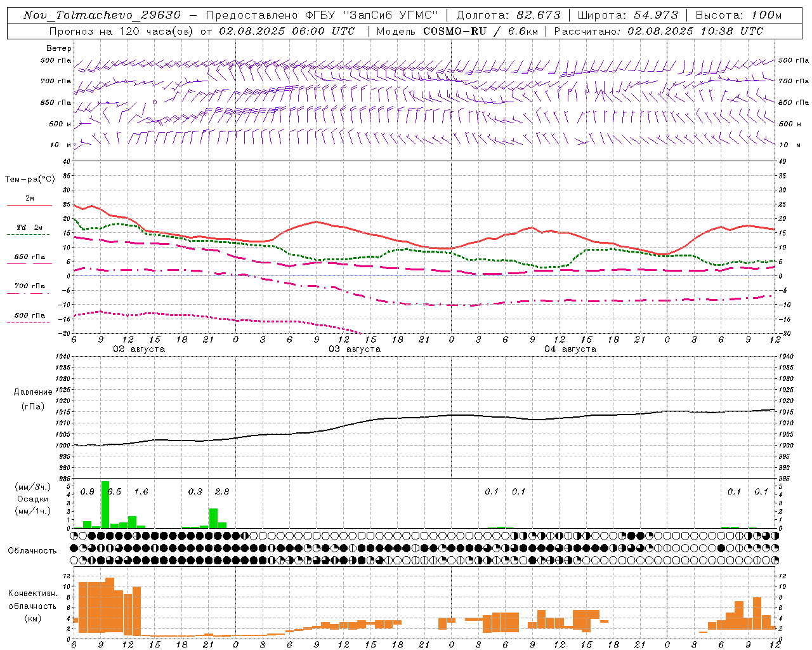Viewport: 812px width, 650px height.
Task: Click the "Тем-ра(°C)" panel label
Action: (30, 179)
